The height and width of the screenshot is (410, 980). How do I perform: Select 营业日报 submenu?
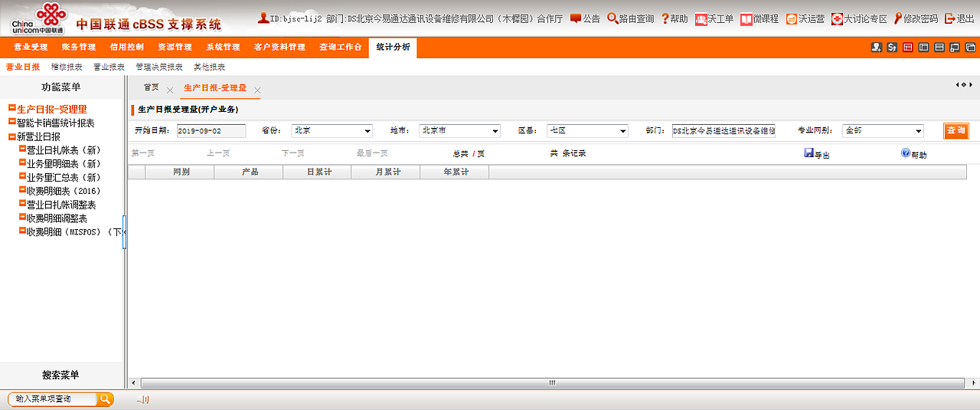(x=22, y=67)
